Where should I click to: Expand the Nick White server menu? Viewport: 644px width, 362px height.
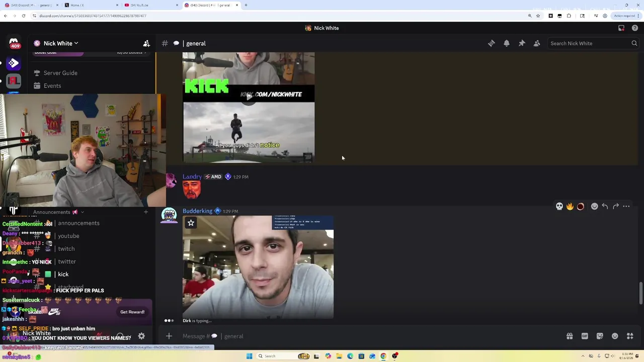tap(60, 43)
